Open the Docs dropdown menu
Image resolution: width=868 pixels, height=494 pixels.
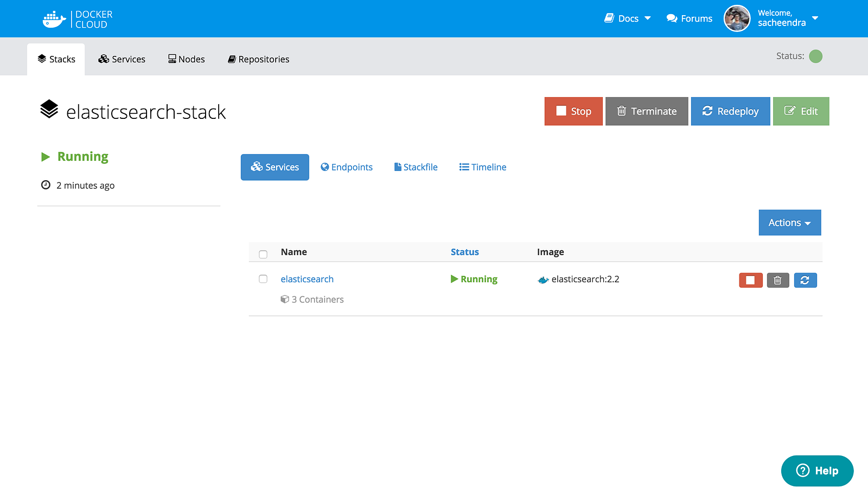pyautogui.click(x=627, y=18)
